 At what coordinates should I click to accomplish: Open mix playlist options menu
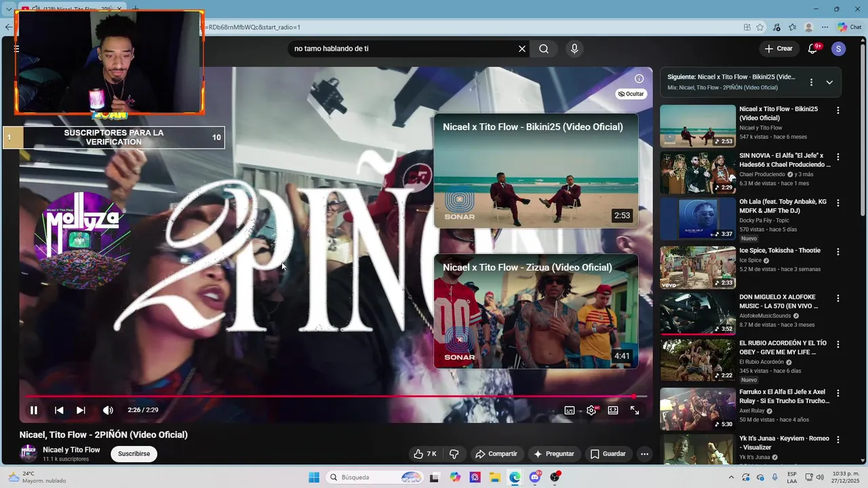point(811,82)
